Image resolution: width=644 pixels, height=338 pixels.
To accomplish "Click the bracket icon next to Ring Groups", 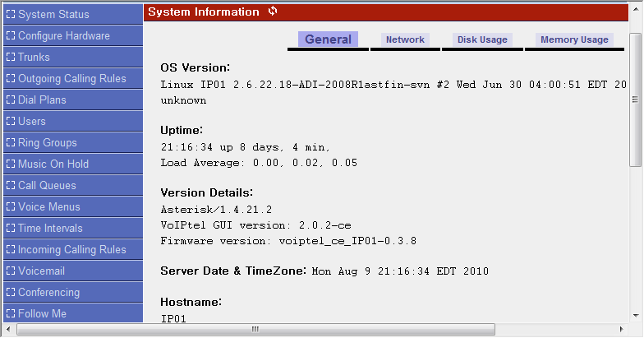I will click(11, 142).
